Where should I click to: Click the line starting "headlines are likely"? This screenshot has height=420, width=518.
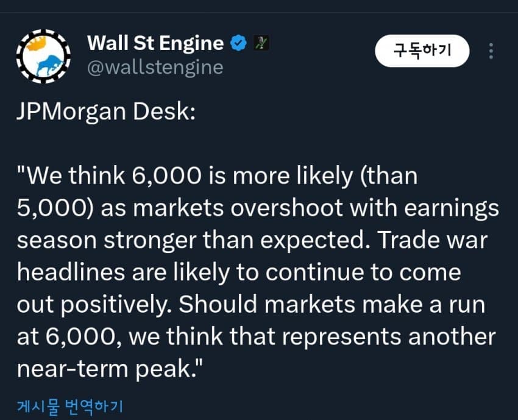point(239,272)
